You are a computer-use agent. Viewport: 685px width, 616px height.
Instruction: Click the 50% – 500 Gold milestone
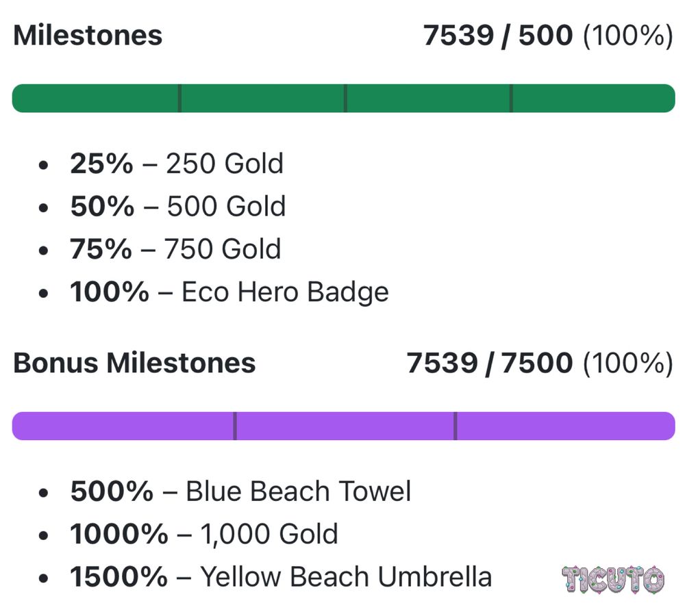[x=178, y=206]
